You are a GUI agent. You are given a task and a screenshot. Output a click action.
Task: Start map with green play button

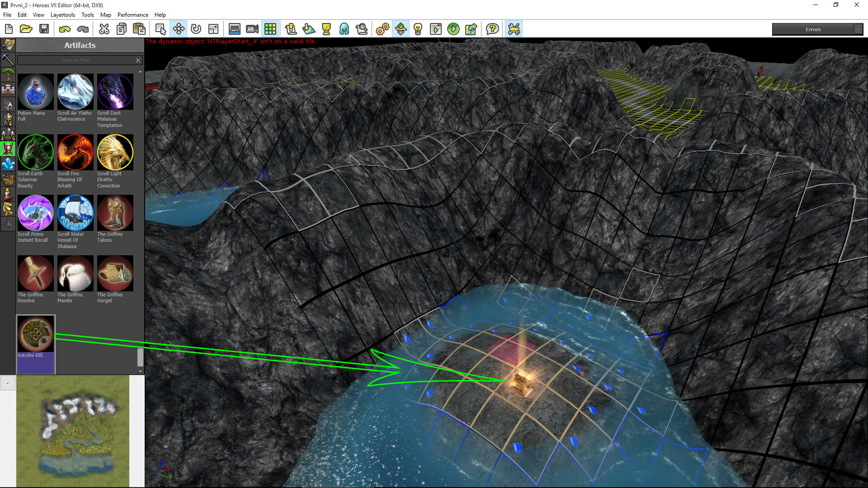[453, 29]
